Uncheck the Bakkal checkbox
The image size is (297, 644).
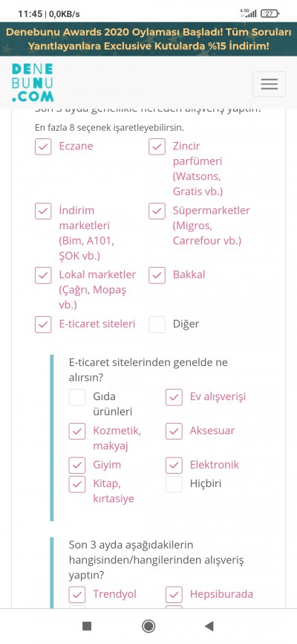coord(157,275)
